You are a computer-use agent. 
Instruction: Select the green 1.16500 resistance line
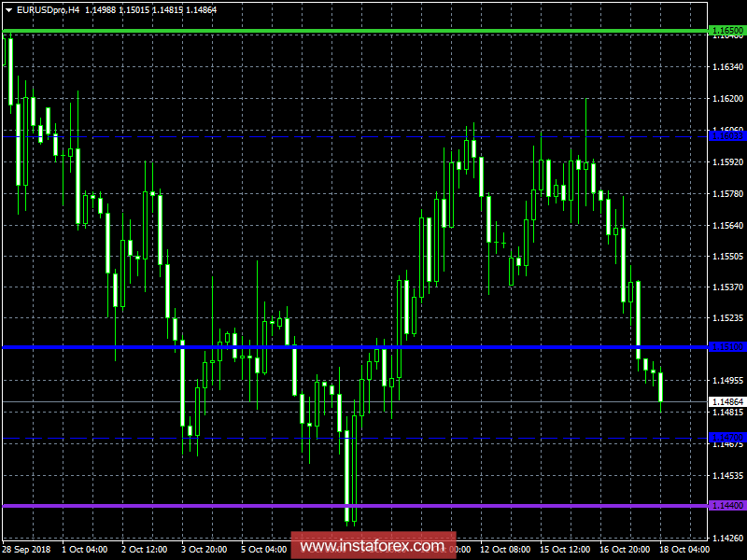355,32
